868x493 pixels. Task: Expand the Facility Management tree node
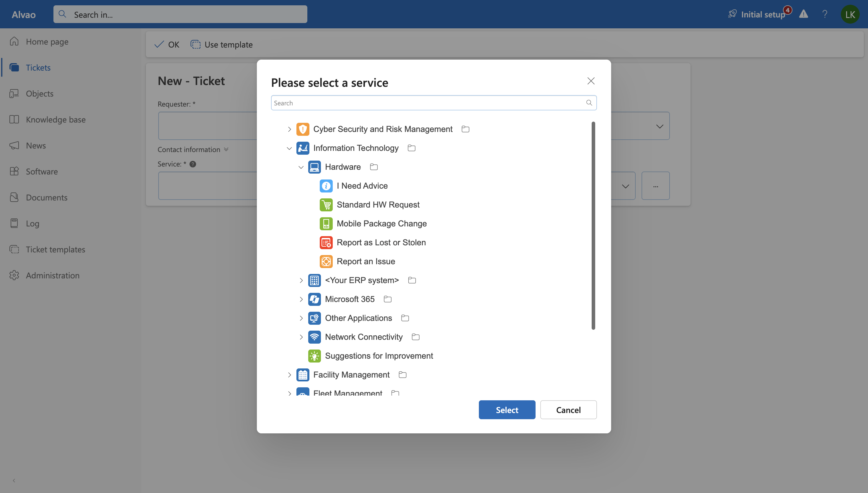click(289, 375)
